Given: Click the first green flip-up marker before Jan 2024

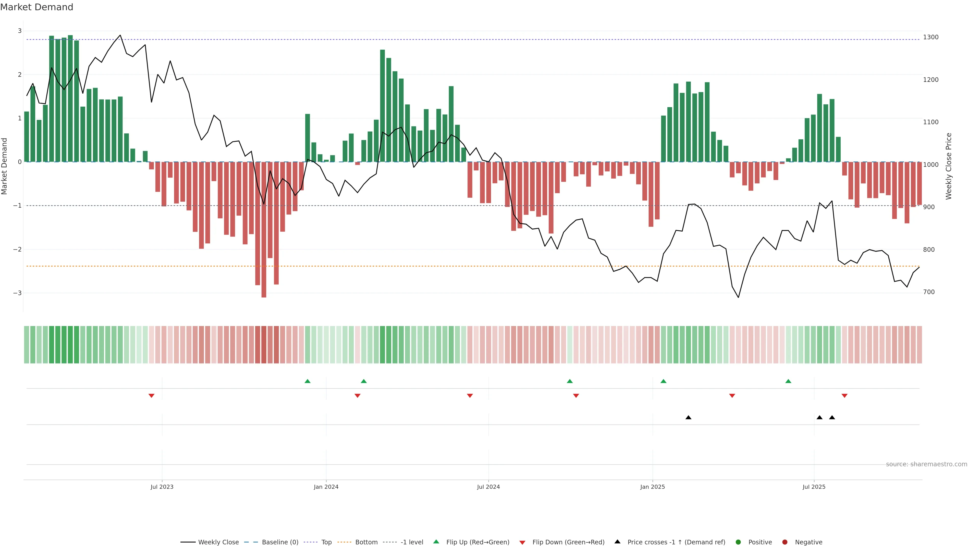Looking at the screenshot, I should click(307, 381).
